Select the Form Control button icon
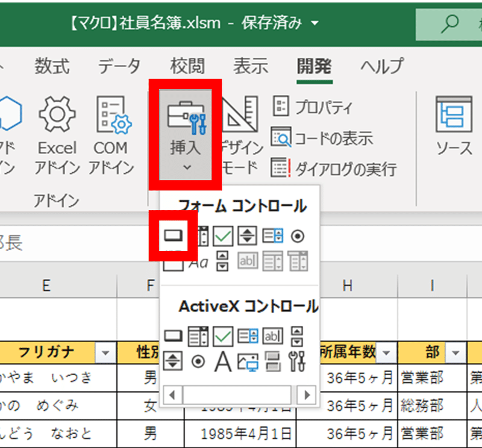The width and height of the screenshot is (482, 448). click(x=174, y=236)
